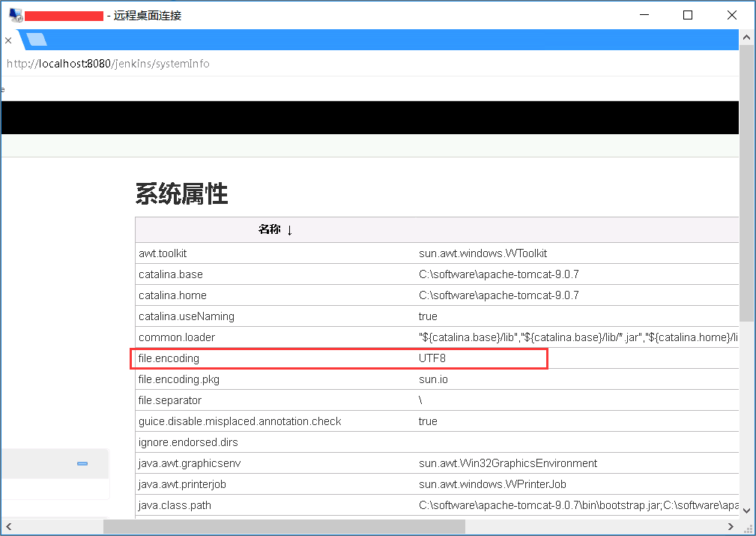Click the horizontal scrollbar thumb
The height and width of the screenshot is (536, 756).
[284, 527]
